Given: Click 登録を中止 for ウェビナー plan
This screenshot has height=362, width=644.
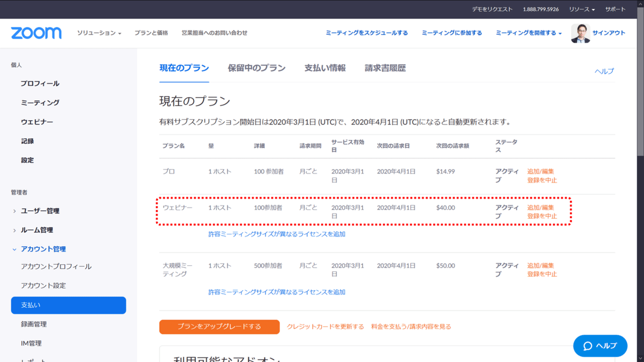Looking at the screenshot, I should [542, 216].
